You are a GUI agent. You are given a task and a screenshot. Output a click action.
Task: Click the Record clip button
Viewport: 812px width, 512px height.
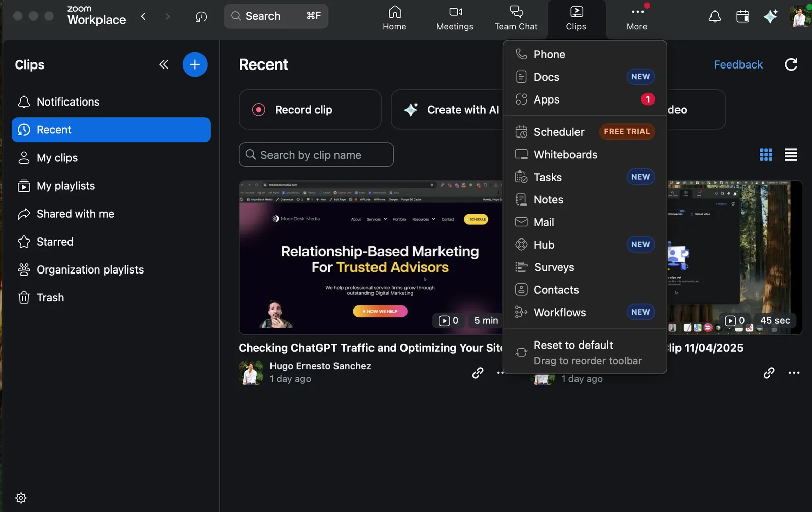tap(310, 110)
